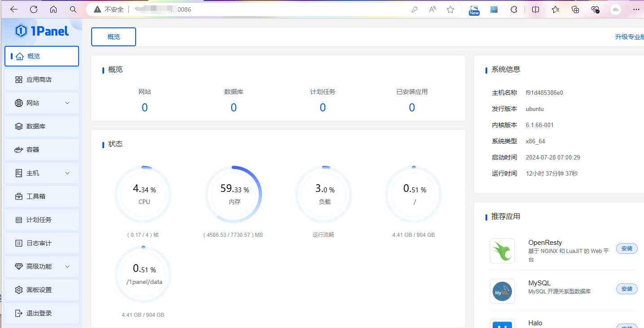
Task: Click the browser search icon
Action: pyautogui.click(x=73, y=9)
